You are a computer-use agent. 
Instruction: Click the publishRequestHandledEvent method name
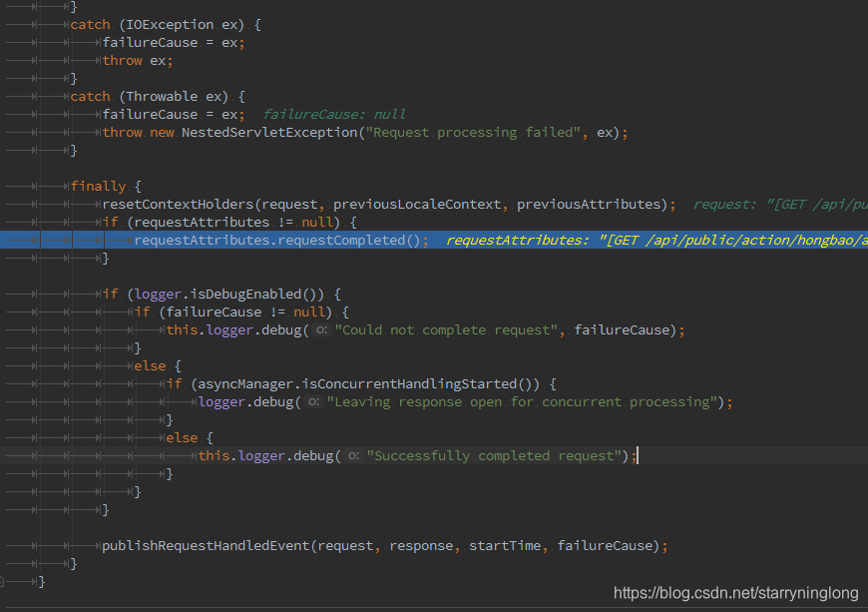[x=206, y=546]
